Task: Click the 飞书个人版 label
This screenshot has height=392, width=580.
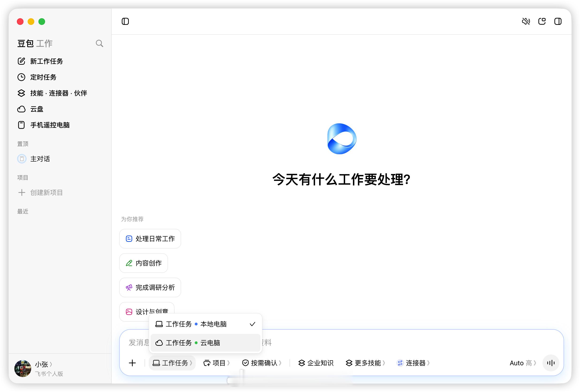Action: 49,373
